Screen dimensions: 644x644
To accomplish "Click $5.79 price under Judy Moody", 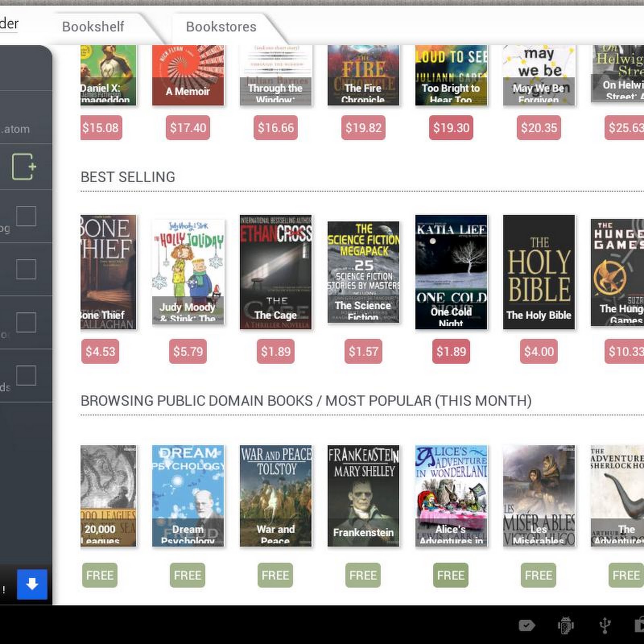I will click(x=188, y=351).
